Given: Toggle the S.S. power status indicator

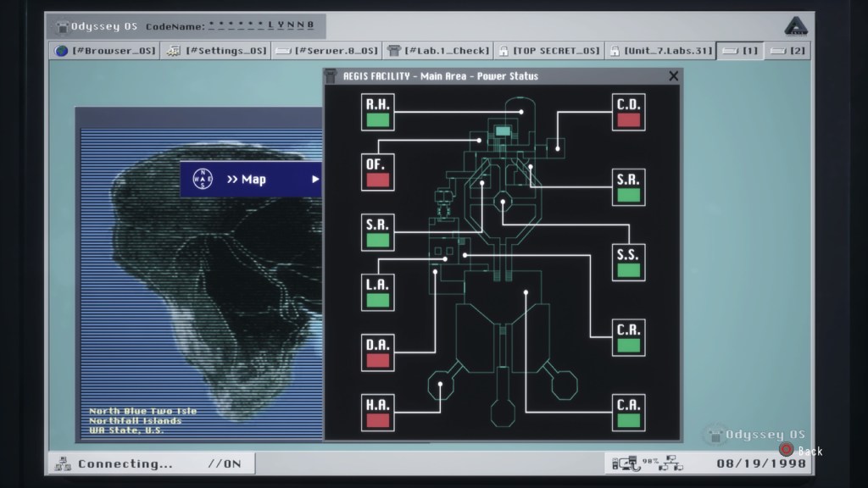Looking at the screenshot, I should click(x=628, y=270).
